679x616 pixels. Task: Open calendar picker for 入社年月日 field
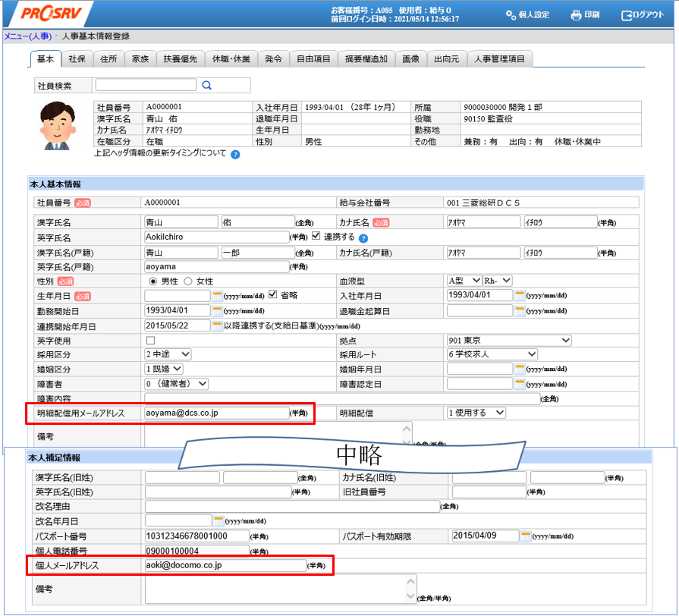tap(519, 295)
